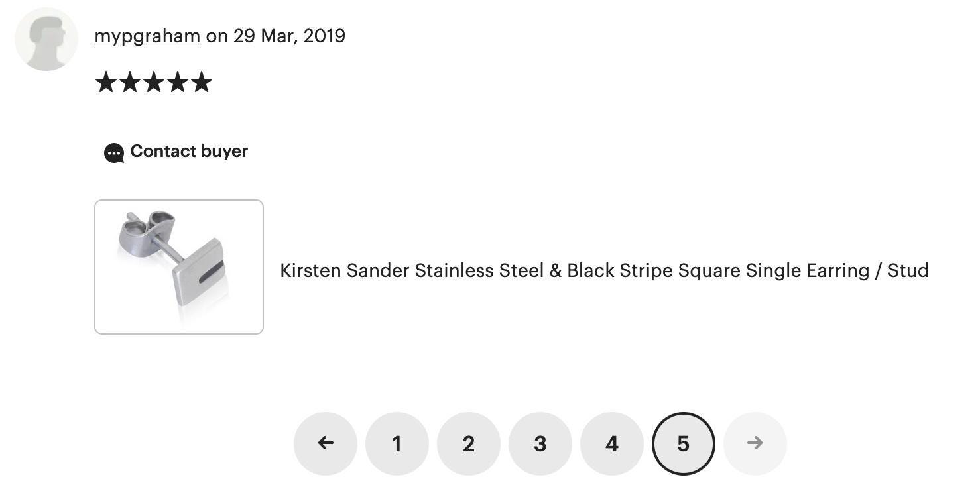Open Kirsten Sander Stainless Steel earring title
Screen dimensions: 980x493
pyautogui.click(x=604, y=270)
